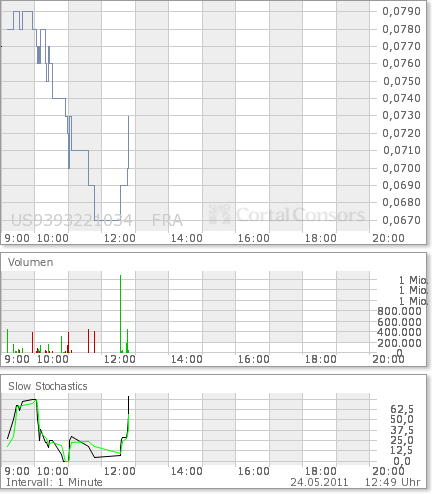Click the 0,0730 price axis label
This screenshot has height=494, width=432.
tap(401, 115)
